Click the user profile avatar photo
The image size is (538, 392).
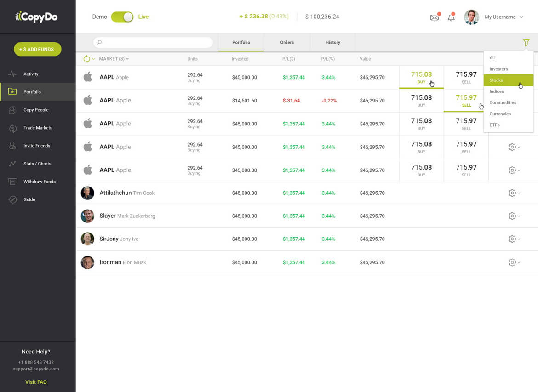click(x=471, y=17)
